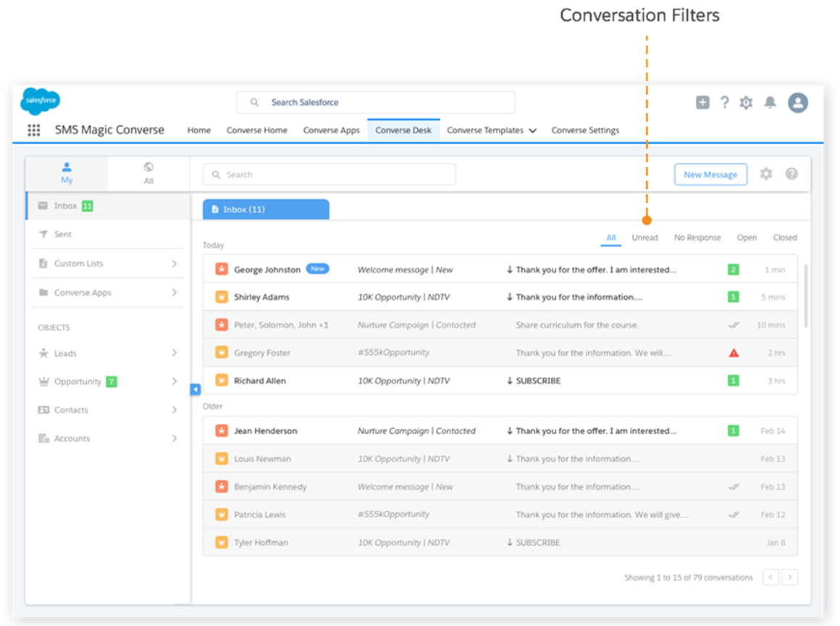Viewport: 840px width, 626px height.
Task: Select the All conversation filter
Action: pyautogui.click(x=610, y=238)
